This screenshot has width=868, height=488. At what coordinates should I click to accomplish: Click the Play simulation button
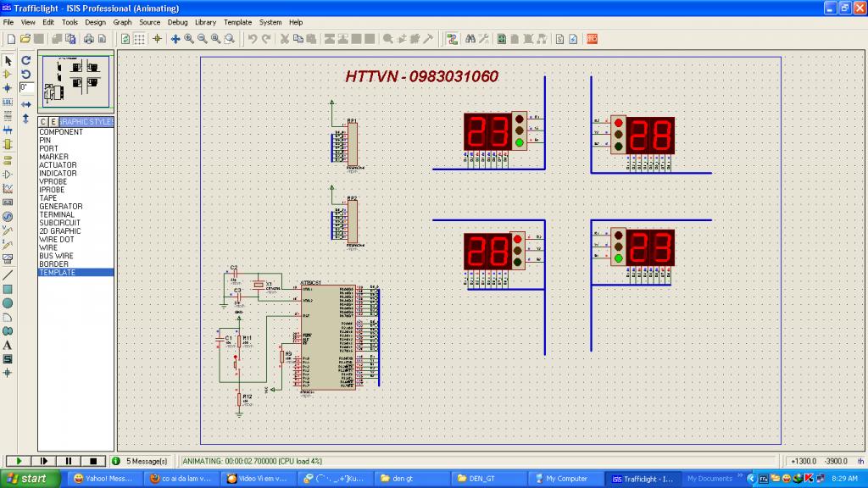click(x=19, y=461)
